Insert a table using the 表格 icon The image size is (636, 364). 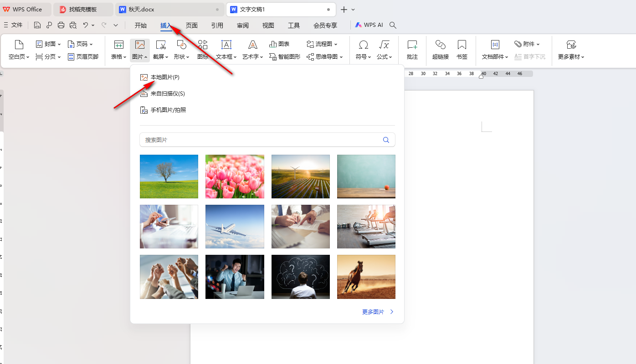pos(118,49)
